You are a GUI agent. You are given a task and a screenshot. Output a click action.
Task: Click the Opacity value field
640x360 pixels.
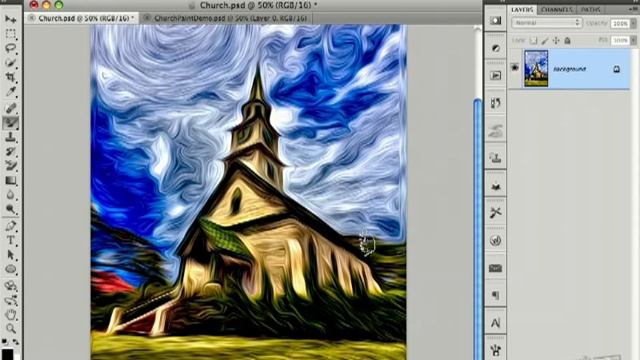click(620, 24)
